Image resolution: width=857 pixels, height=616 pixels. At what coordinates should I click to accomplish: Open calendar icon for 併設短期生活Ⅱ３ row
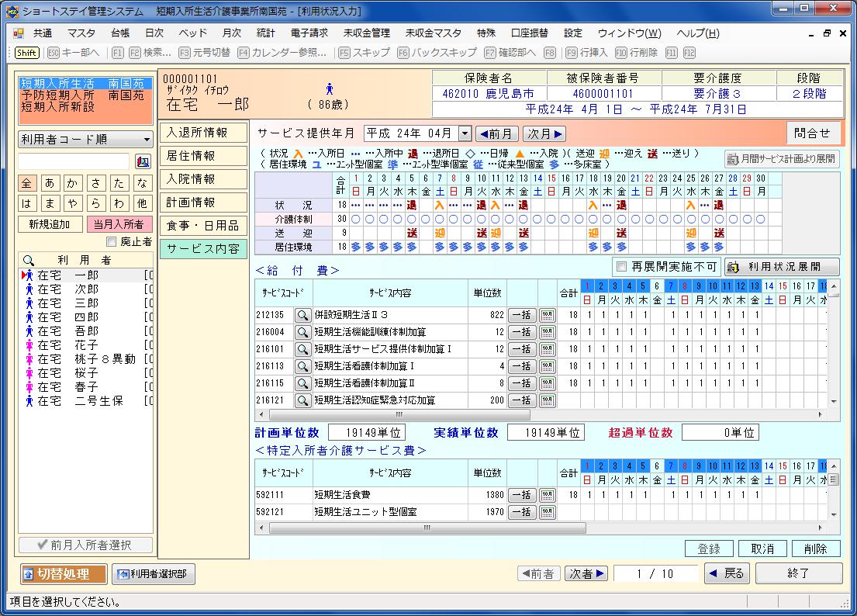coord(548,315)
